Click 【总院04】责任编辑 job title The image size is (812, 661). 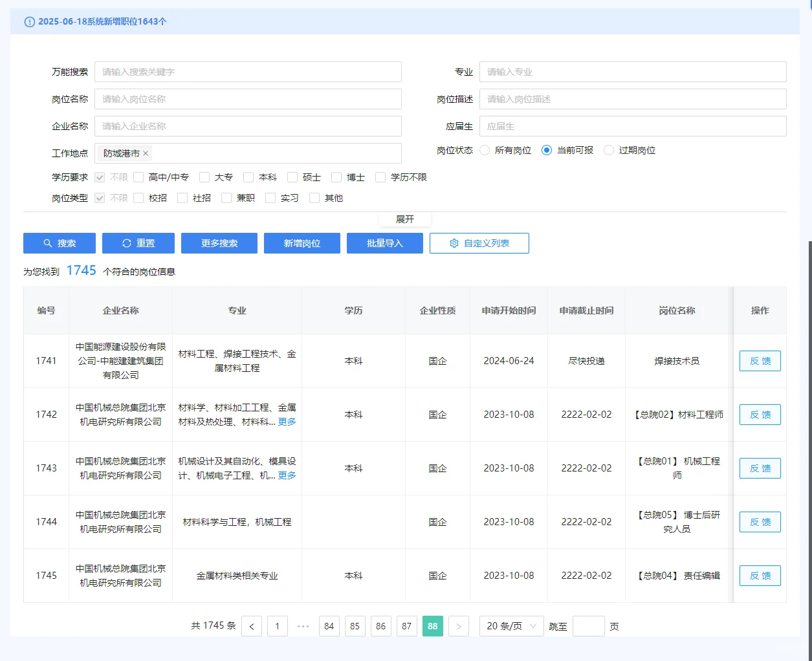click(677, 576)
